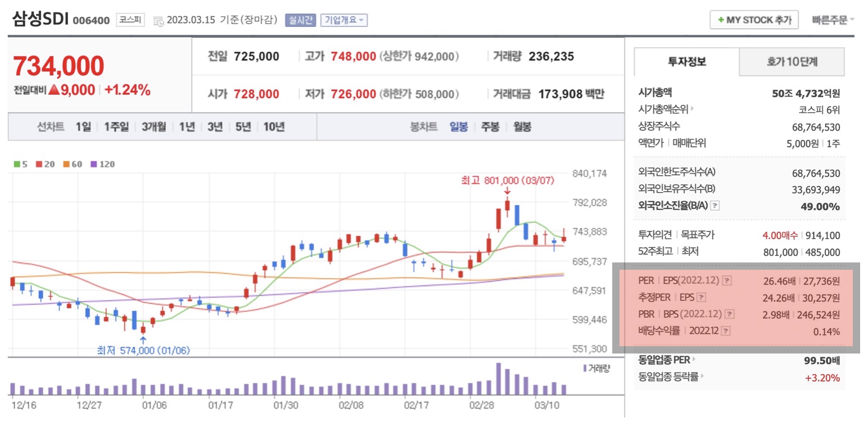Image resolution: width=868 pixels, height=426 pixels.
Task: Select the 5년 line chart period
Action: [x=243, y=127]
